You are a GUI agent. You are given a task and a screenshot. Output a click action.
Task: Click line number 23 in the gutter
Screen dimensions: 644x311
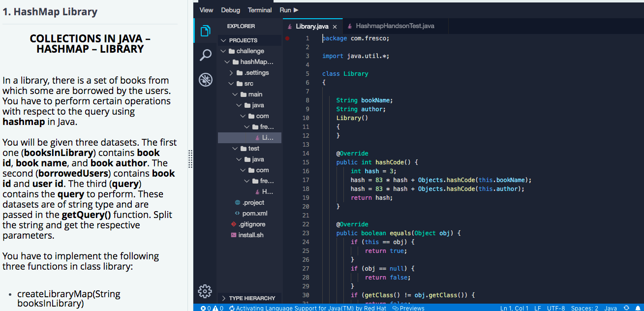(x=306, y=233)
